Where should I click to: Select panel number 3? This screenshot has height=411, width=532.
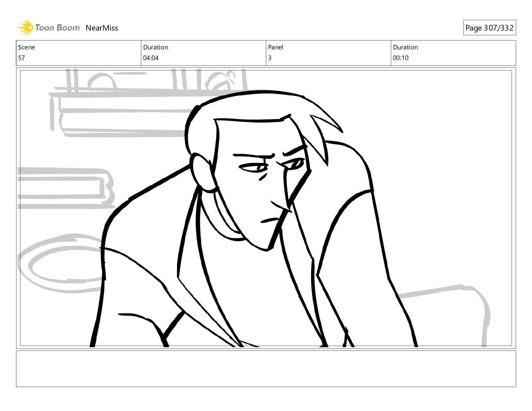point(270,58)
